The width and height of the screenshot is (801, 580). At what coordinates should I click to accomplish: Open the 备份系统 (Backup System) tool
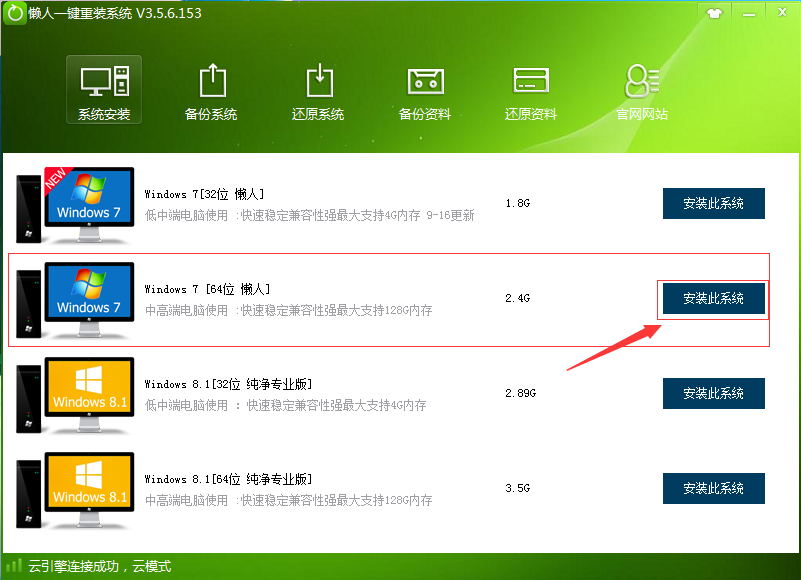pos(211,88)
